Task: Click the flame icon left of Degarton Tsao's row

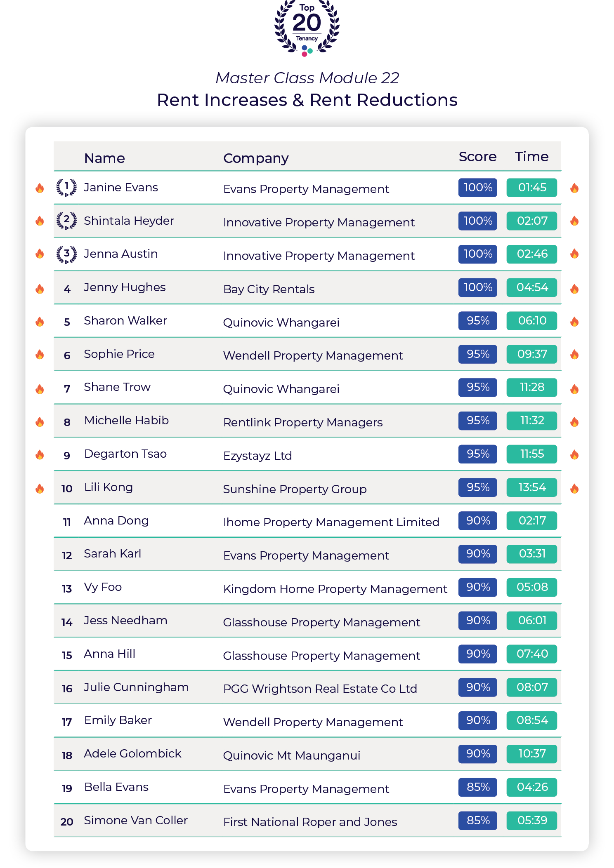Action: click(40, 455)
